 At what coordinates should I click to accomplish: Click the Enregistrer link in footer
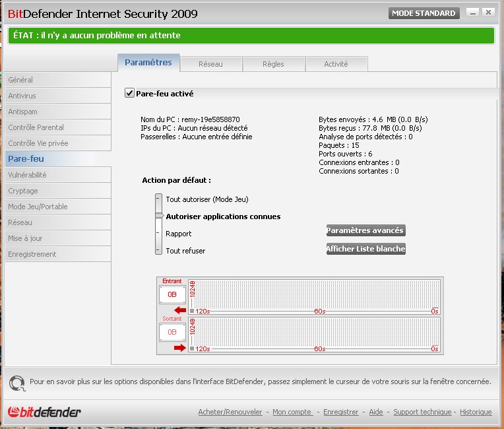pos(340,412)
